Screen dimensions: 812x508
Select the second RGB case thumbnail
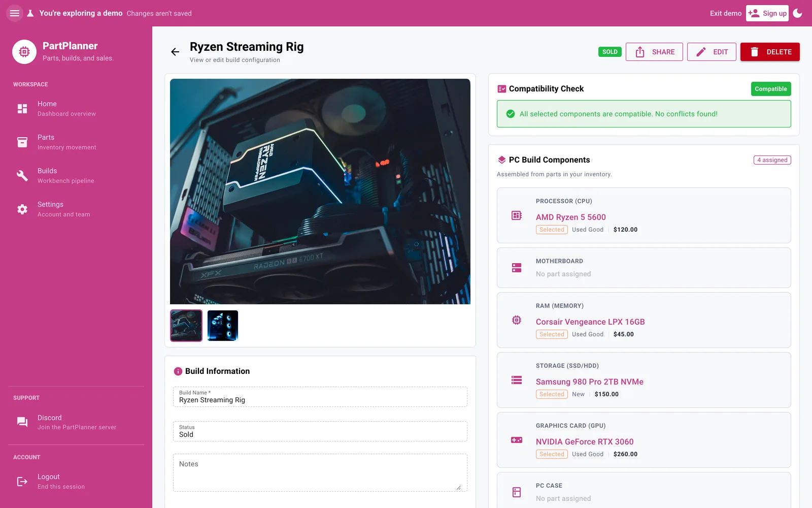[x=223, y=326]
